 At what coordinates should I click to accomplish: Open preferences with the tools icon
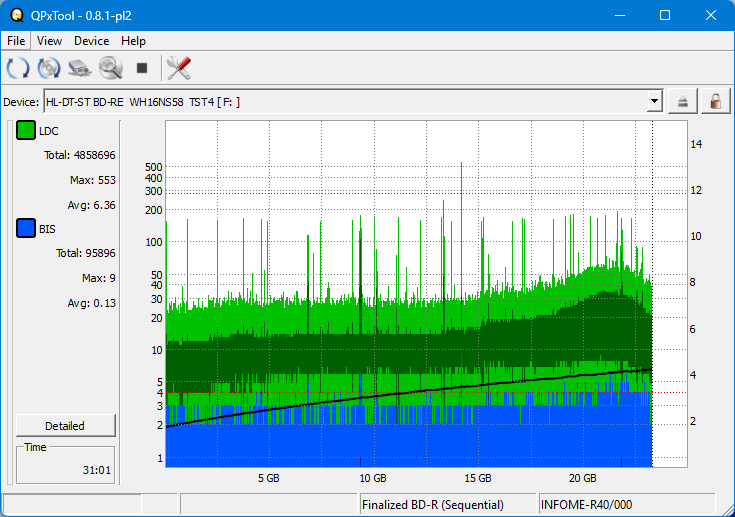tap(179, 68)
